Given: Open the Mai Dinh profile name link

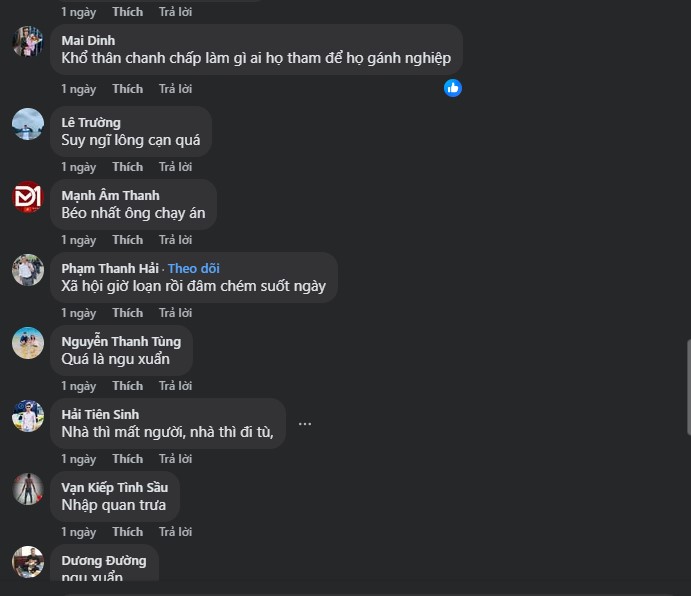Looking at the screenshot, I should click(x=88, y=40).
